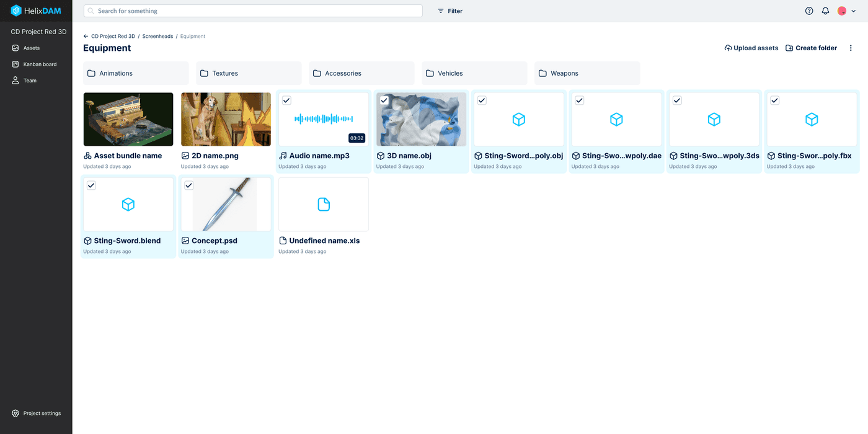
Task: Click cube icon beside Sting-Sword.blend name
Action: point(87,241)
